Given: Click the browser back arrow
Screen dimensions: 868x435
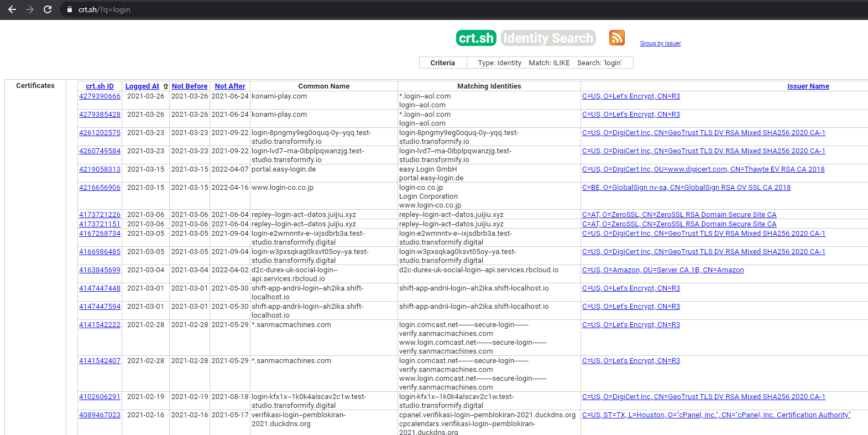Looking at the screenshot, I should [x=12, y=9].
